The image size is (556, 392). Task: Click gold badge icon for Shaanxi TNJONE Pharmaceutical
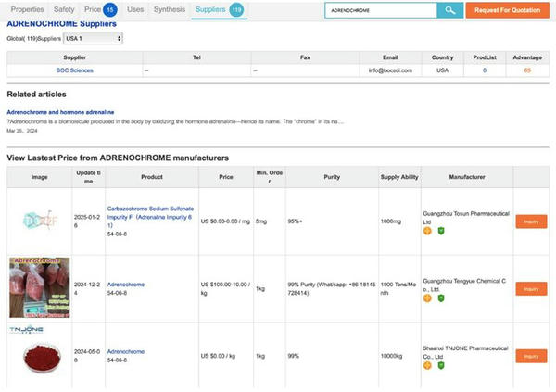(x=427, y=365)
